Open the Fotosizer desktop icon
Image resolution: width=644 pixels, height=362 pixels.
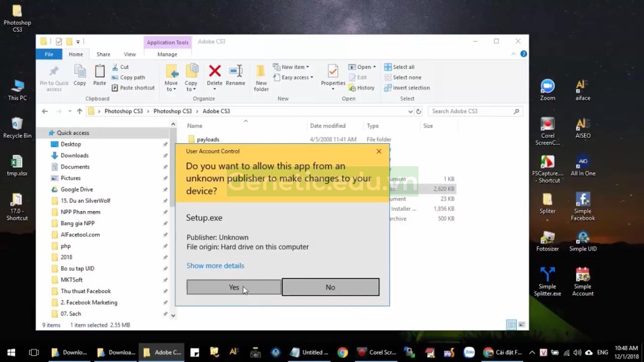547,241
